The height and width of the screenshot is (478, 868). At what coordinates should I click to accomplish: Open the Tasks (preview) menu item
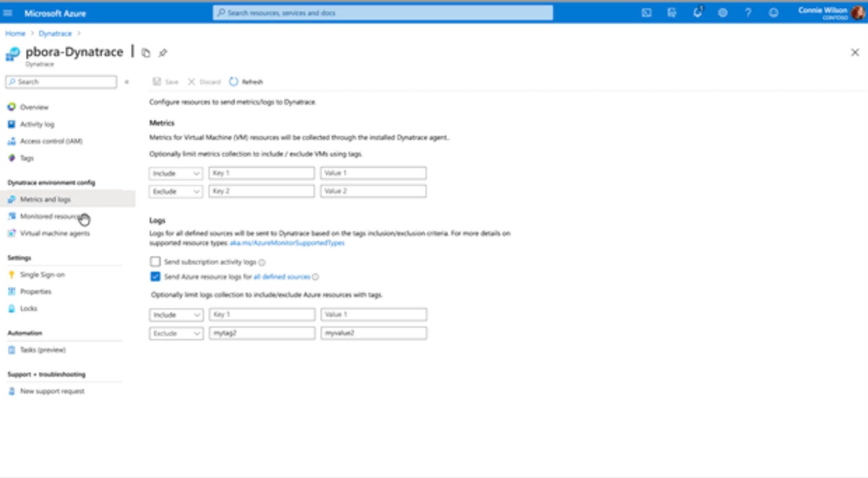pyautogui.click(x=43, y=350)
